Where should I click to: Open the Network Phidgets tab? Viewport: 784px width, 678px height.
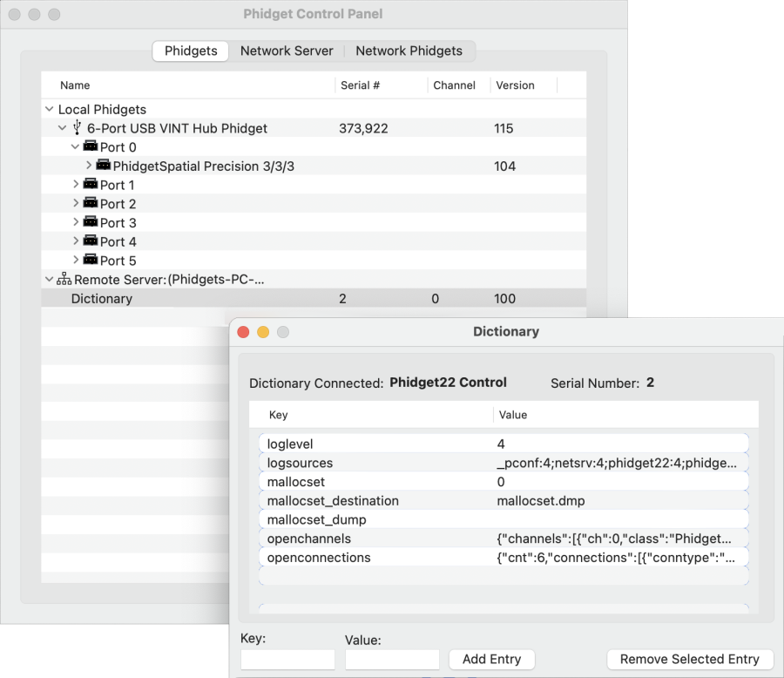[409, 51]
